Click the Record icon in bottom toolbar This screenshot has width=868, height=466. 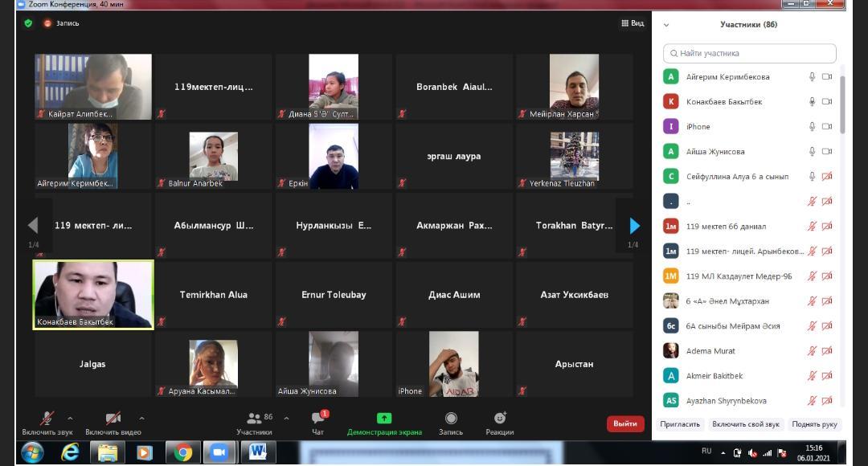pyautogui.click(x=451, y=419)
